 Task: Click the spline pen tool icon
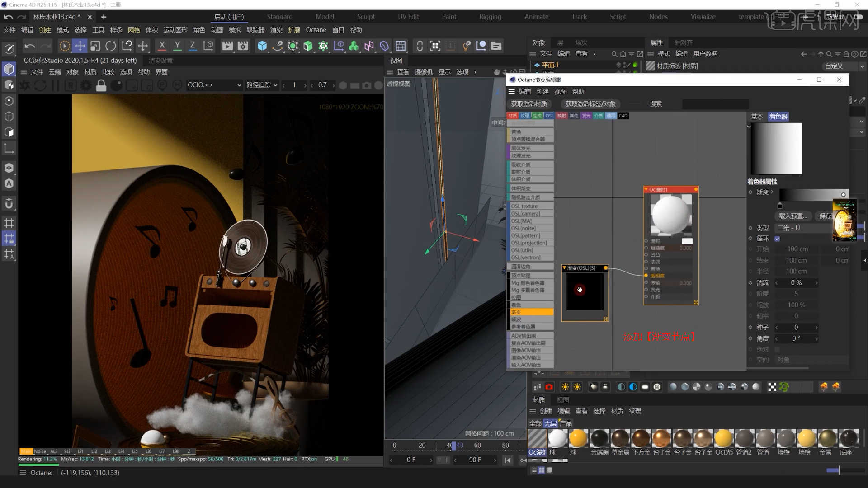(x=278, y=46)
